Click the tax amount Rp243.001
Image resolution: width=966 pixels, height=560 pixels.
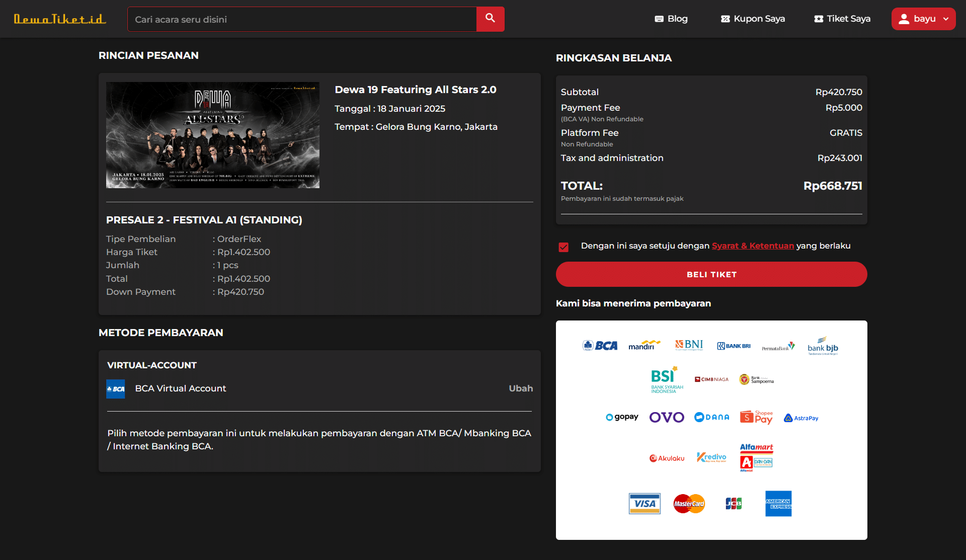pos(840,158)
